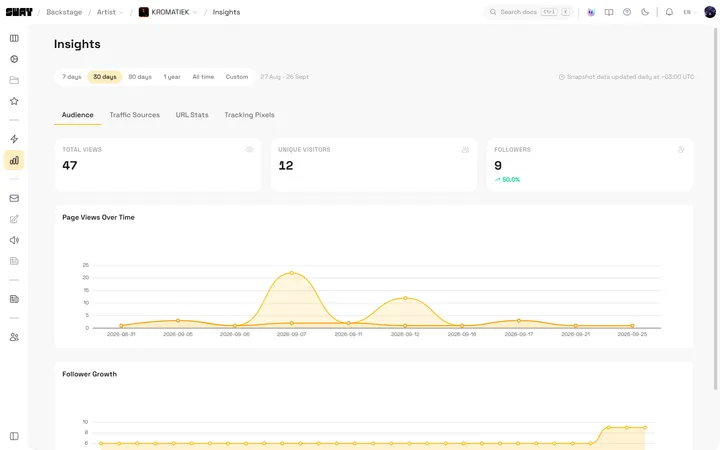Select the 30 days range
Image resolution: width=720 pixels, height=450 pixels.
[x=105, y=77]
